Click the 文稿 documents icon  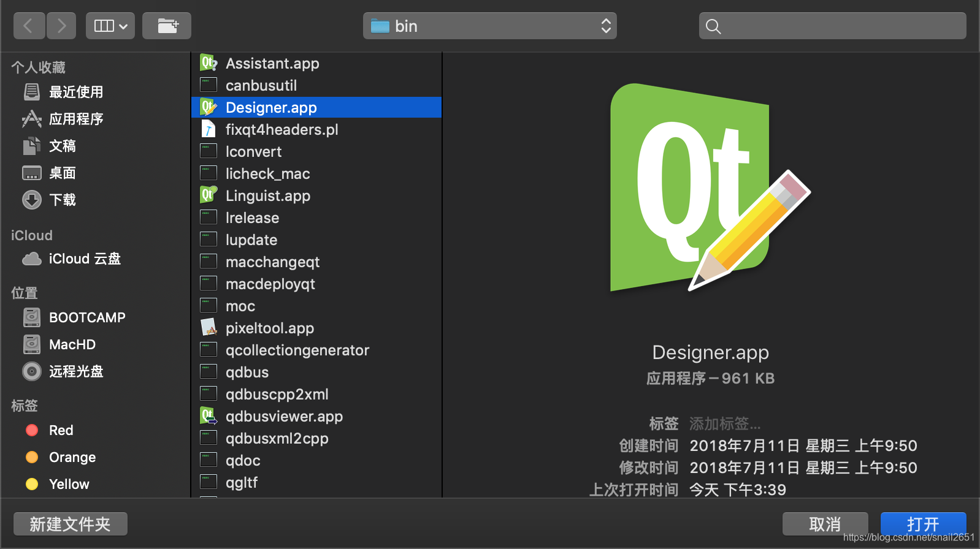(x=32, y=146)
